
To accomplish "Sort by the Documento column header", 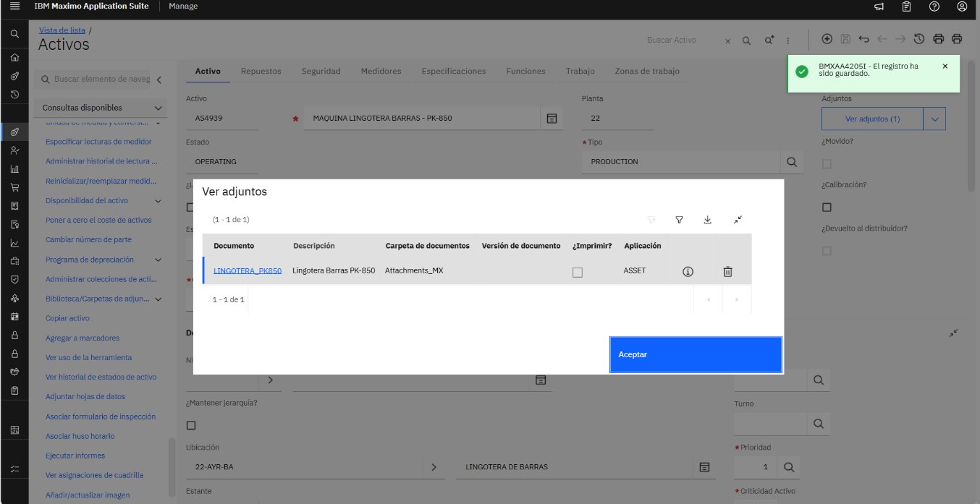I will [x=234, y=246].
